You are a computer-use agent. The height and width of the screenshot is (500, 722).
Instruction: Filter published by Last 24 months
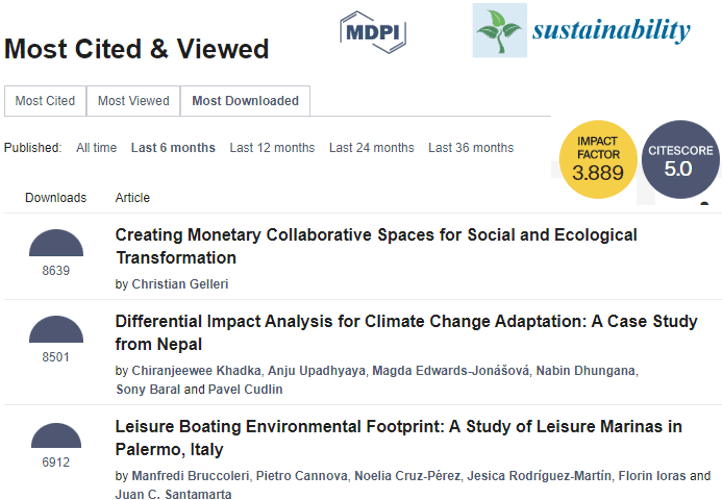pyautogui.click(x=372, y=148)
